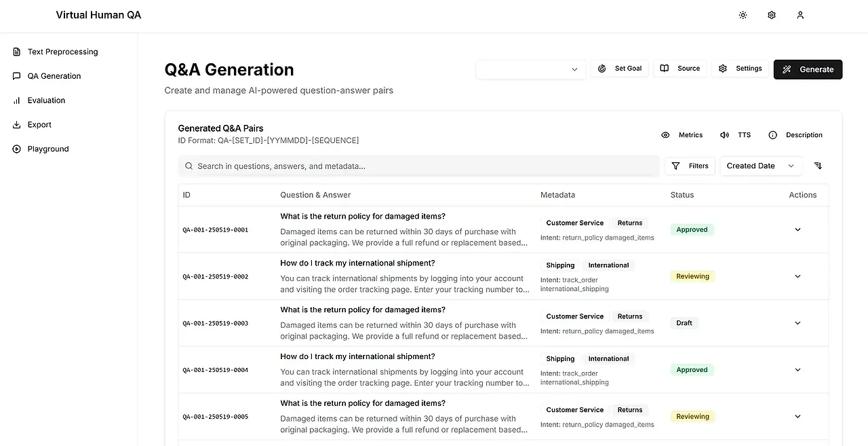Viewport: 868px width, 446px height.
Task: Open settings gear in top header
Action: pyautogui.click(x=771, y=15)
